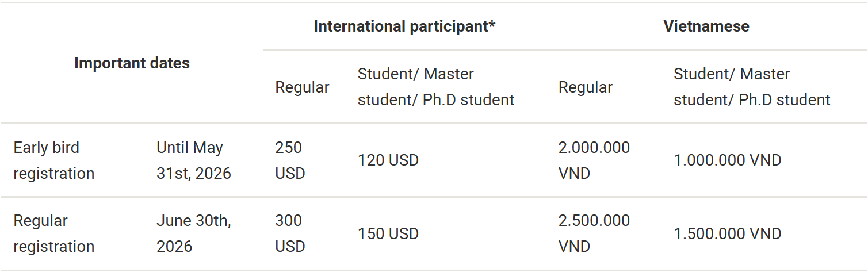Click the 2.000.000 VND fee cell
The width and height of the screenshot is (868, 272).
(x=594, y=160)
